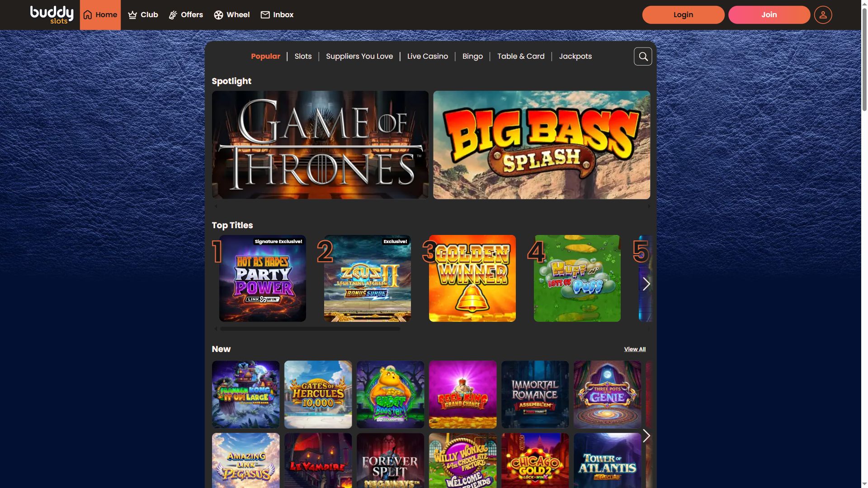
Task: Open Golden Winner game tile
Action: (472, 278)
